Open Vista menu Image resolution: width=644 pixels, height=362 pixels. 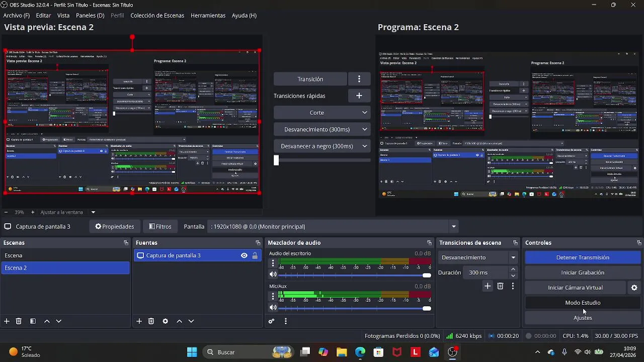63,16
